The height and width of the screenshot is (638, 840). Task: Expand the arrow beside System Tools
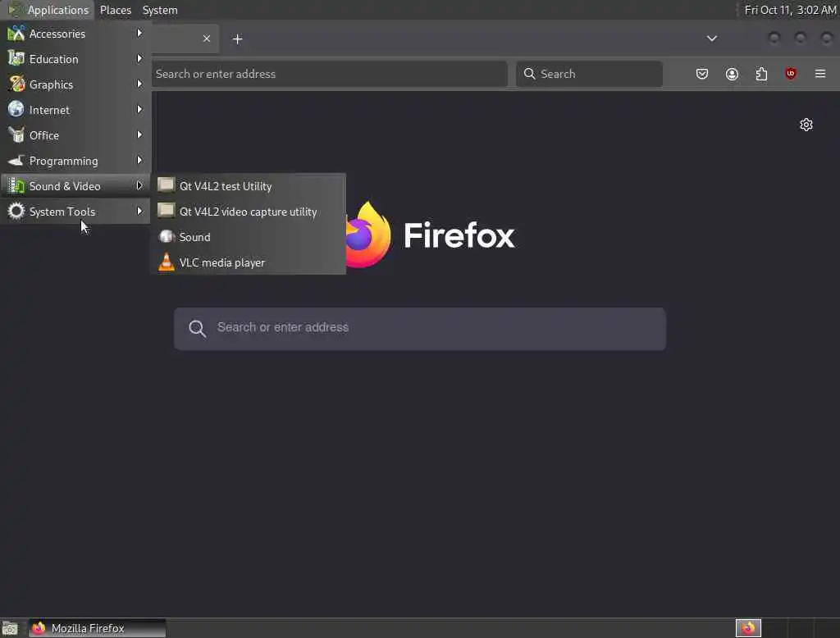pyautogui.click(x=139, y=211)
